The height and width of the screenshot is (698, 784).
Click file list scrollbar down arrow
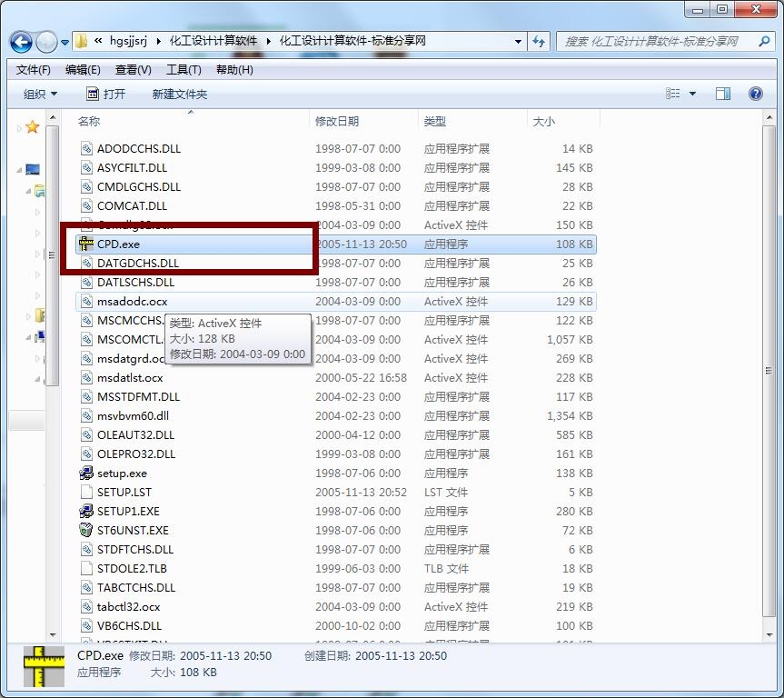770,635
